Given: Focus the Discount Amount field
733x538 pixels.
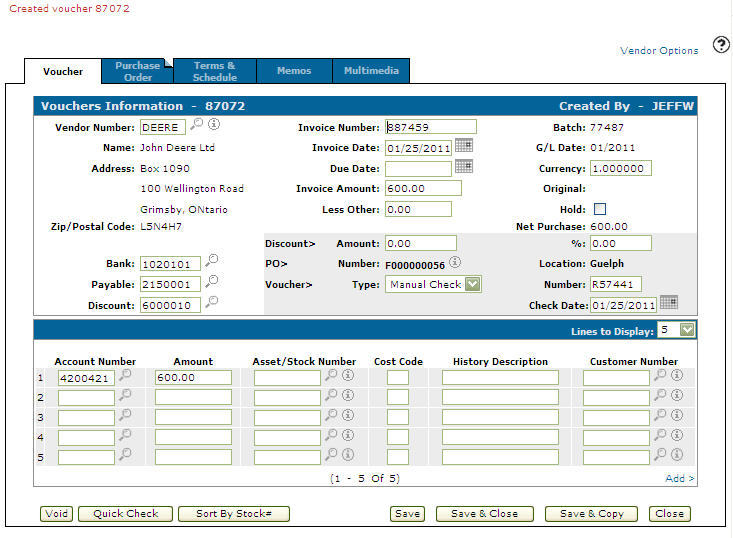Looking at the screenshot, I should click(x=421, y=243).
